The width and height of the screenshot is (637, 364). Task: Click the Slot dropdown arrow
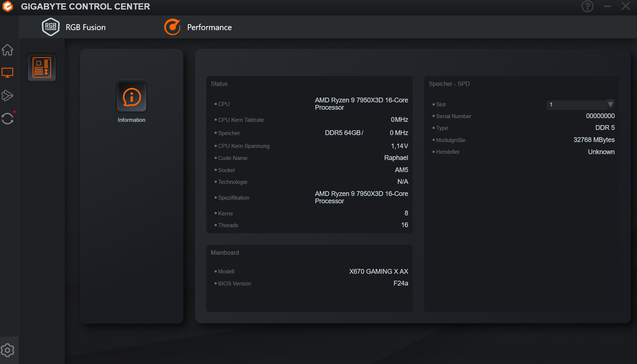point(610,105)
